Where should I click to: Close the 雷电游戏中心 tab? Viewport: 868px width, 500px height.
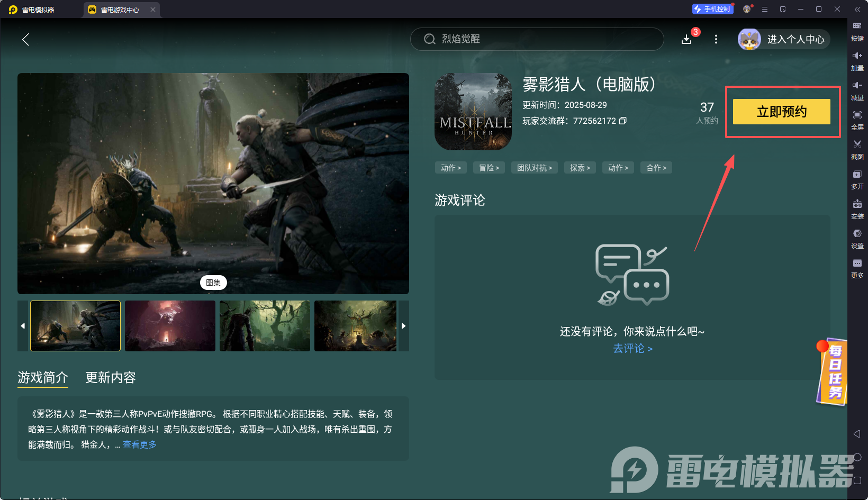click(153, 10)
